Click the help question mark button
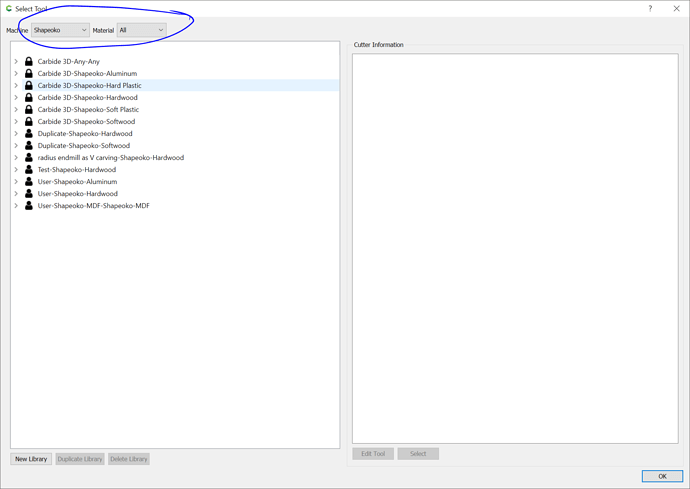This screenshot has height=489, width=690. point(650,8)
